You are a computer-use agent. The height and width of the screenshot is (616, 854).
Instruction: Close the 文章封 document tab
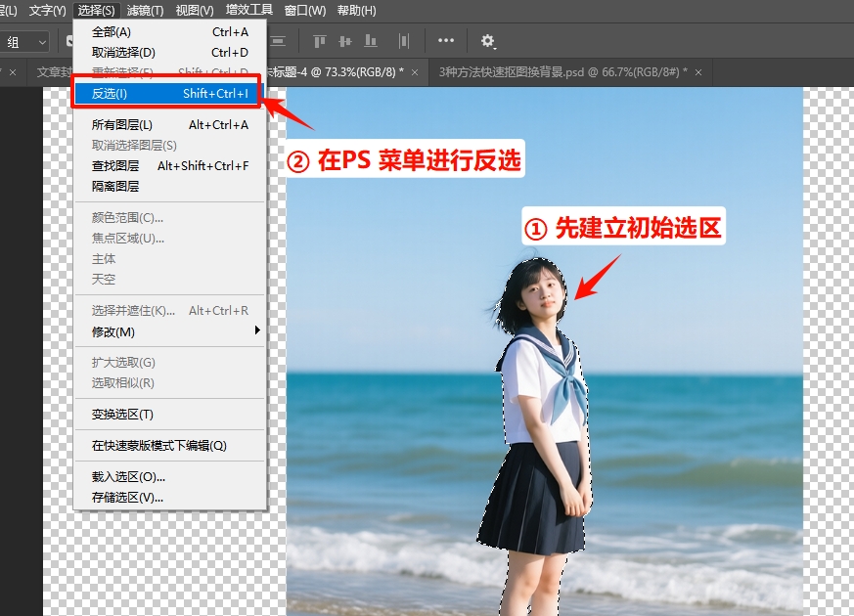tap(12, 72)
